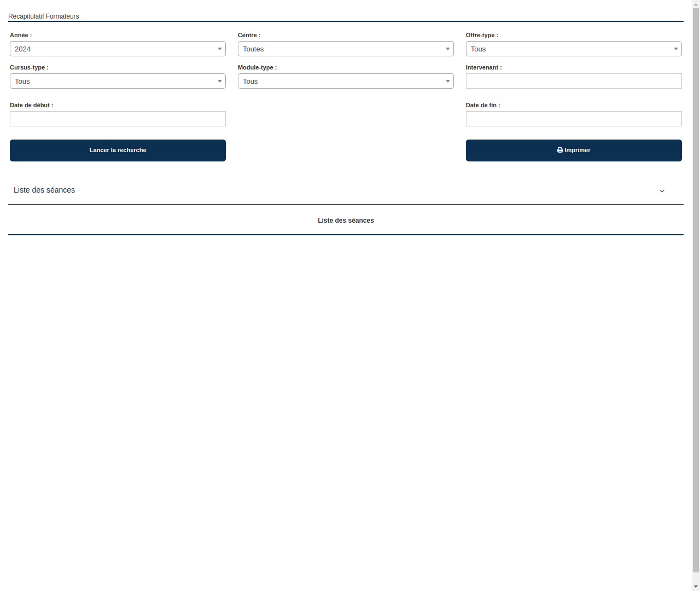This screenshot has width=700, height=591.
Task: Select the Liste des séances header text
Action: [346, 220]
